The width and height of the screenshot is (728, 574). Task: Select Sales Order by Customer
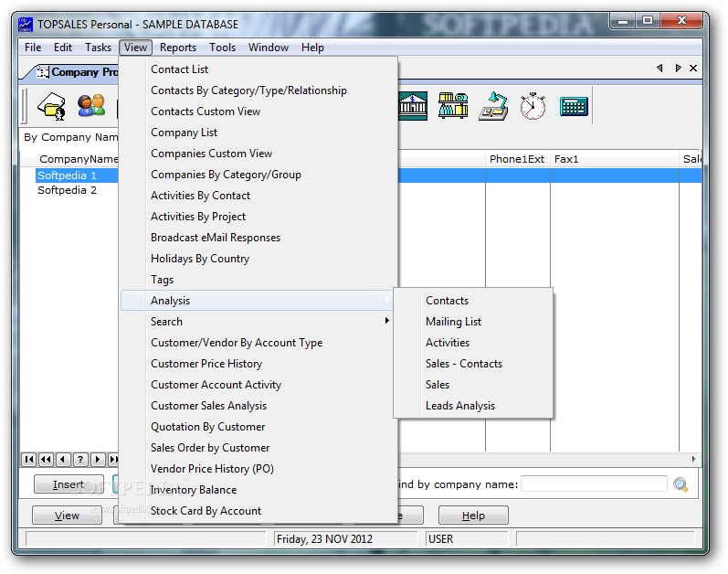258,448
